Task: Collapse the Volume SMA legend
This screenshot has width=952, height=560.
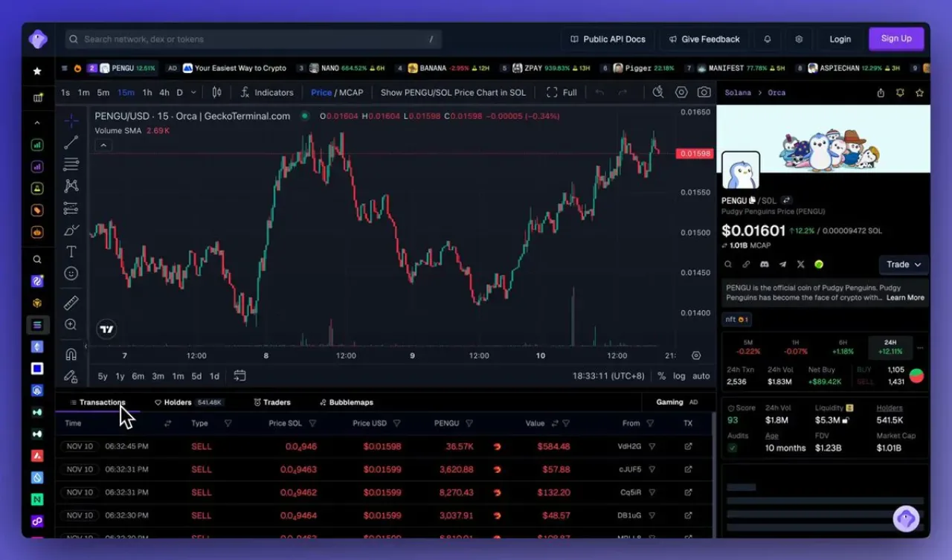Action: [103, 145]
